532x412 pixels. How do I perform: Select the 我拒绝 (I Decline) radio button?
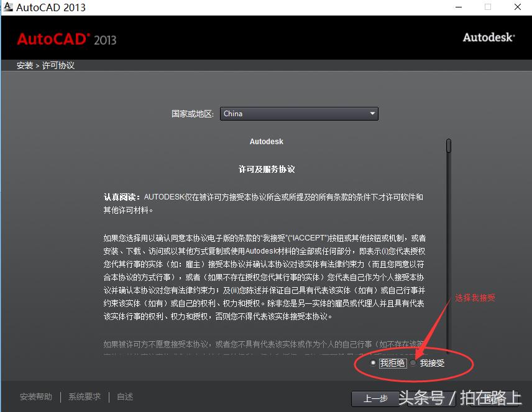click(x=374, y=362)
